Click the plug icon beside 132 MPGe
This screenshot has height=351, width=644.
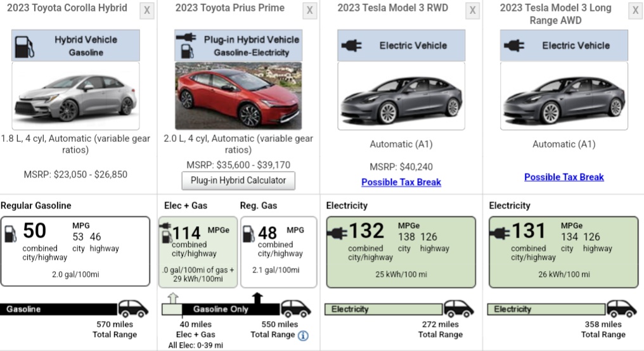[338, 233]
